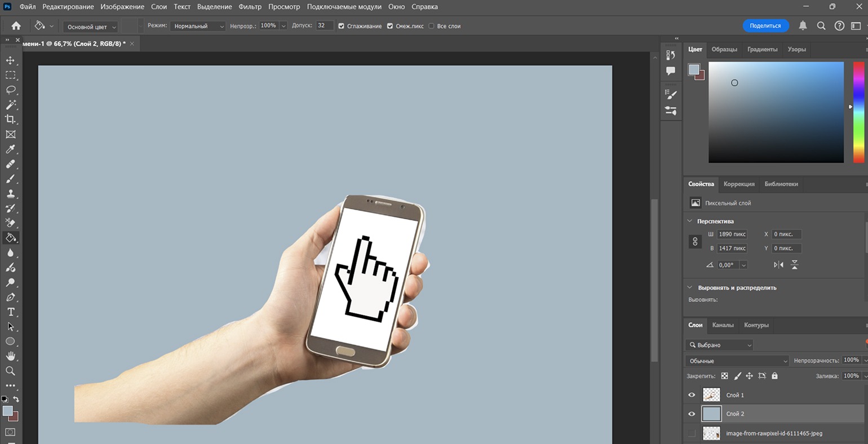Open the Фильтр menu
868x444 pixels.
pyautogui.click(x=250, y=7)
